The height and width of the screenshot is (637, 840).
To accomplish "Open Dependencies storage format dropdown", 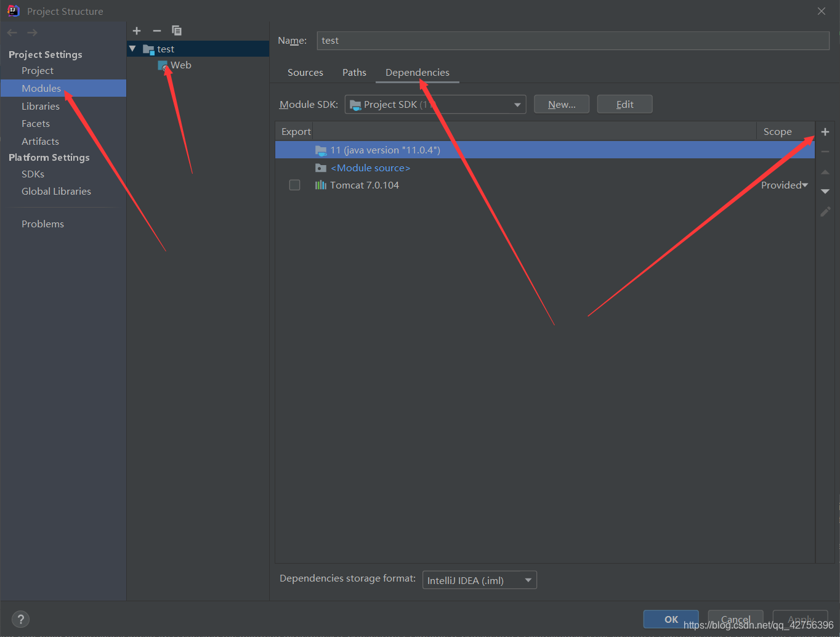I will (480, 580).
